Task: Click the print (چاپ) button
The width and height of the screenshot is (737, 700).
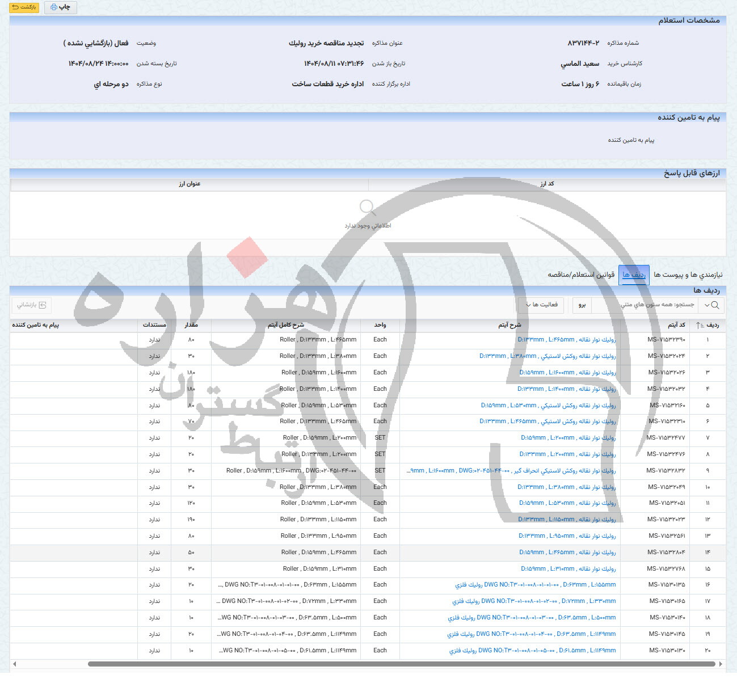Action: click(x=60, y=7)
